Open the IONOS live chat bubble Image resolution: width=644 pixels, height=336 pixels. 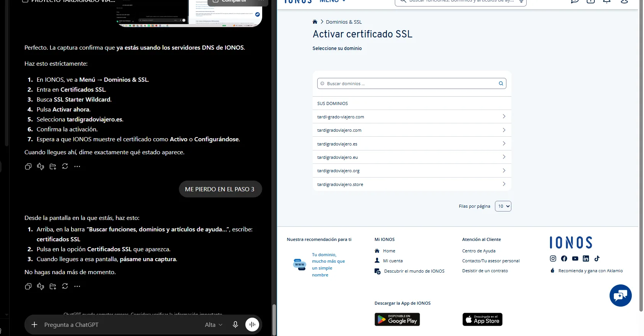[621, 296]
